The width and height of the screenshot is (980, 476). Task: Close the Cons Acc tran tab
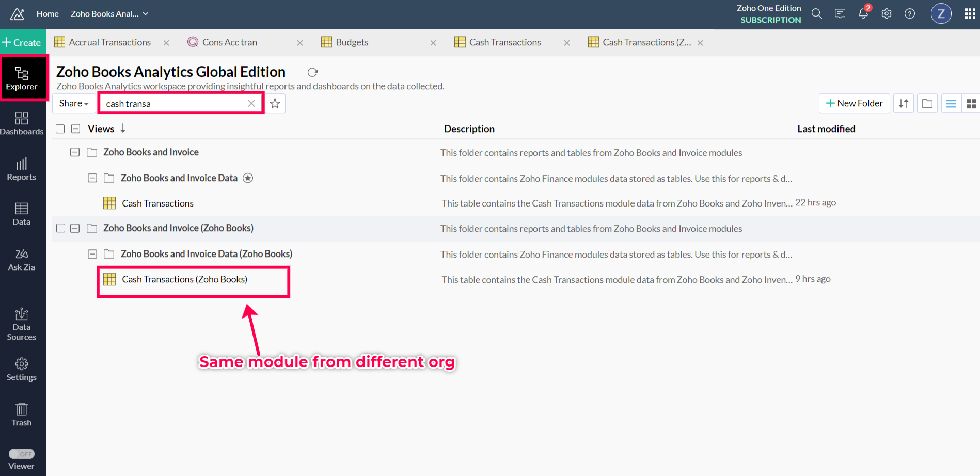pyautogui.click(x=300, y=43)
